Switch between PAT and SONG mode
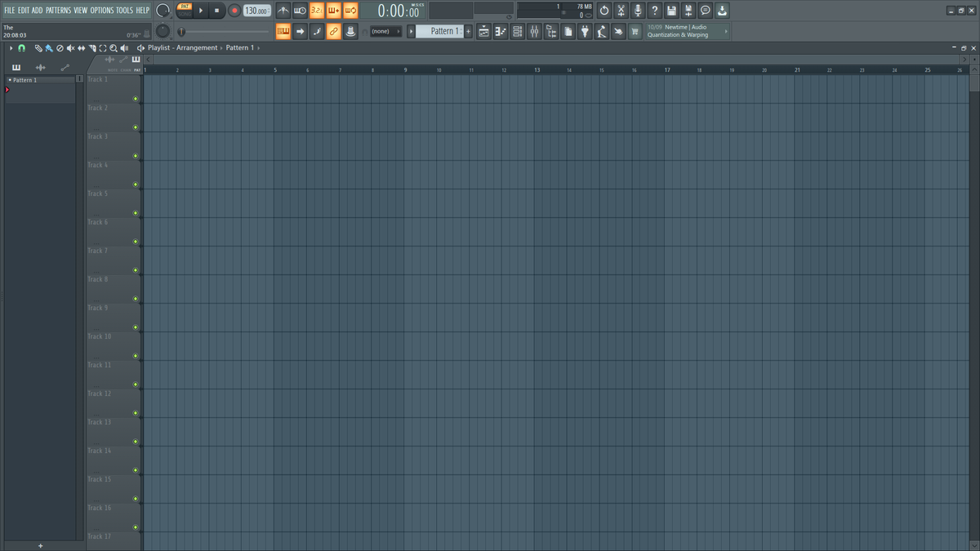 [184, 11]
